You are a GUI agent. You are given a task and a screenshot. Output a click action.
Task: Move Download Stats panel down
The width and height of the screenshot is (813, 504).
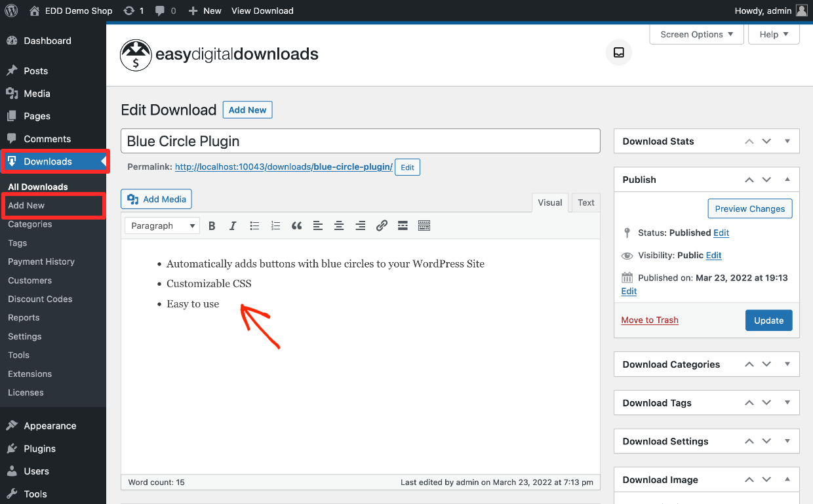pos(766,141)
